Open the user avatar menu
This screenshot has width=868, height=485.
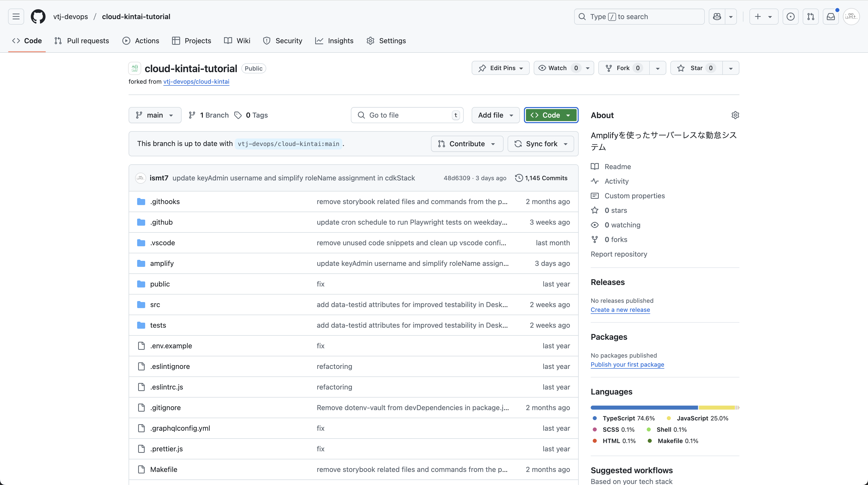(851, 17)
